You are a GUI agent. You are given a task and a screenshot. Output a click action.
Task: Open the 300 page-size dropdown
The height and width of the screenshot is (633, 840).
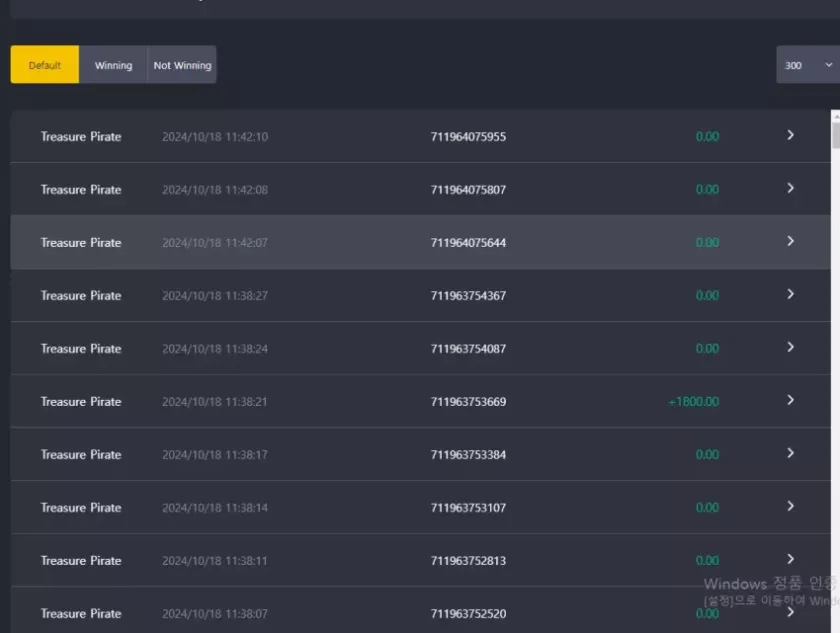pos(807,65)
